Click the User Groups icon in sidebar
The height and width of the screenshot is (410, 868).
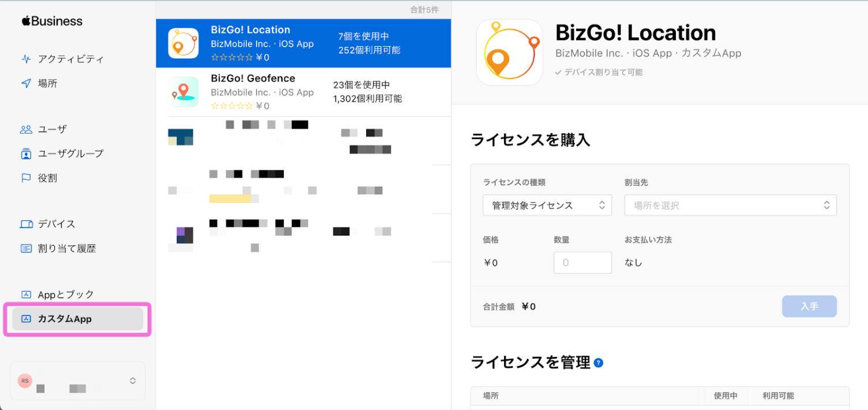(x=26, y=154)
